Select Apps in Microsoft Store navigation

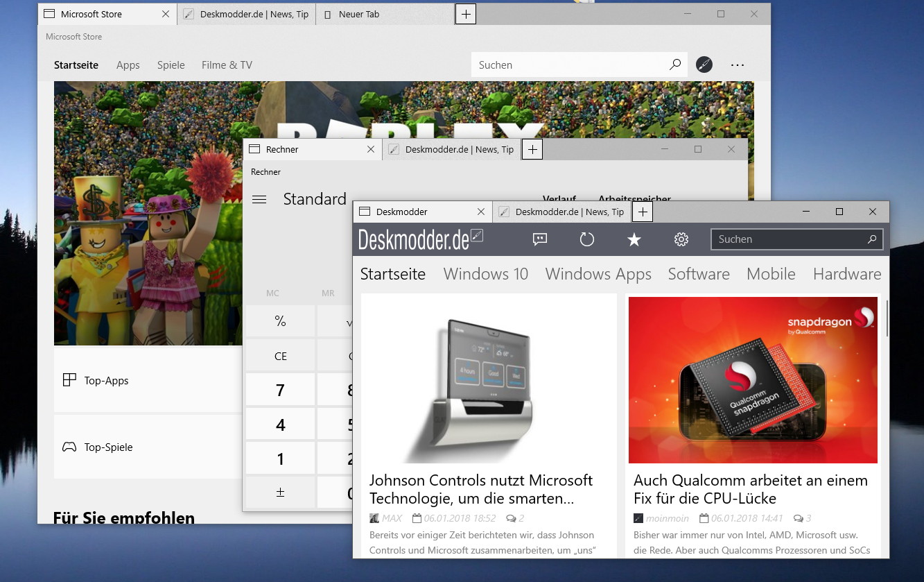click(128, 65)
